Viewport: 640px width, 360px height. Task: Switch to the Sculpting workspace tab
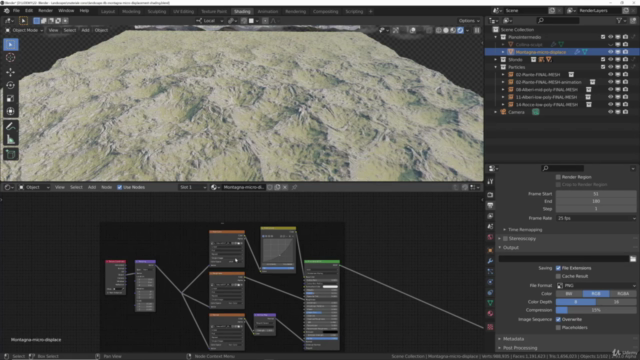157,11
